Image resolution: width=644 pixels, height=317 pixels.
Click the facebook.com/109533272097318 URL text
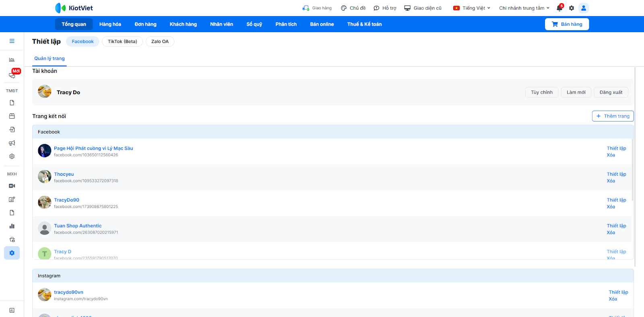(86, 181)
